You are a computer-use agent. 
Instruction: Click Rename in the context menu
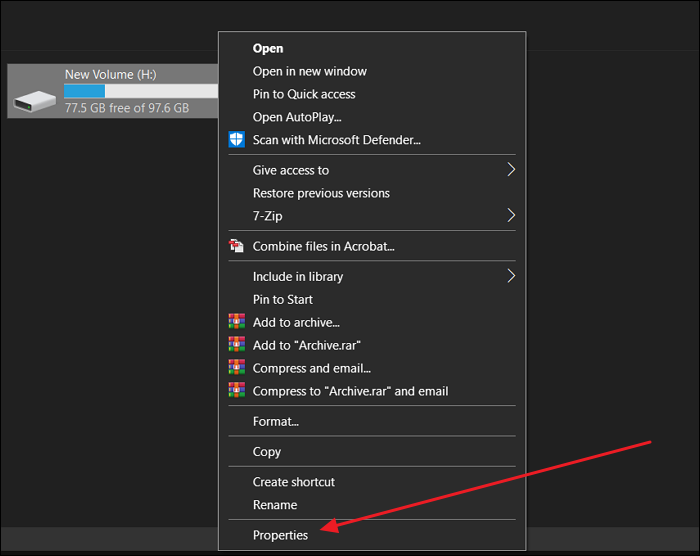pos(274,505)
